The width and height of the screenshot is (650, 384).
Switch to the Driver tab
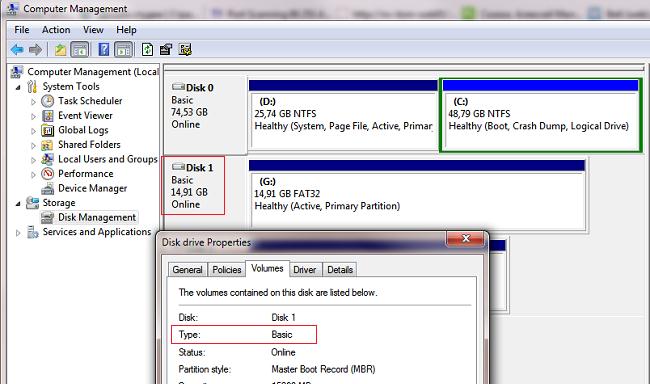305,270
